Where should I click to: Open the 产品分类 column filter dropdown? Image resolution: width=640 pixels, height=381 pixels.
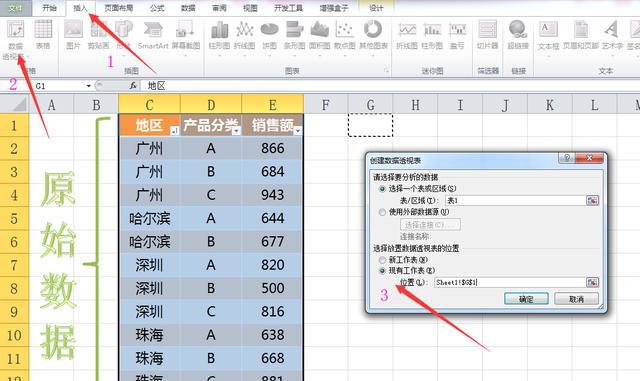[236, 131]
